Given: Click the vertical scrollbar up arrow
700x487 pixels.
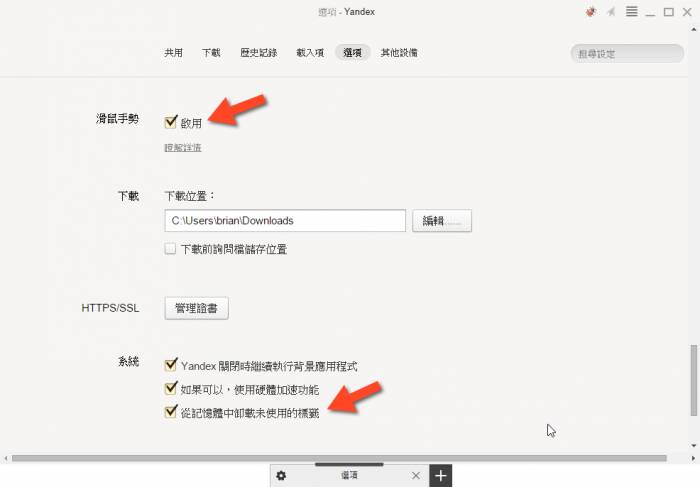Looking at the screenshot, I should click(x=693, y=29).
